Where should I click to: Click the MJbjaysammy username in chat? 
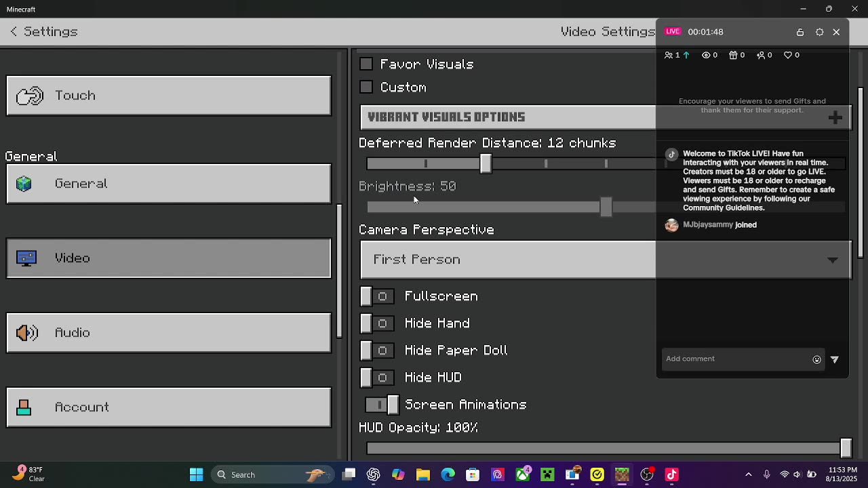[708, 225]
